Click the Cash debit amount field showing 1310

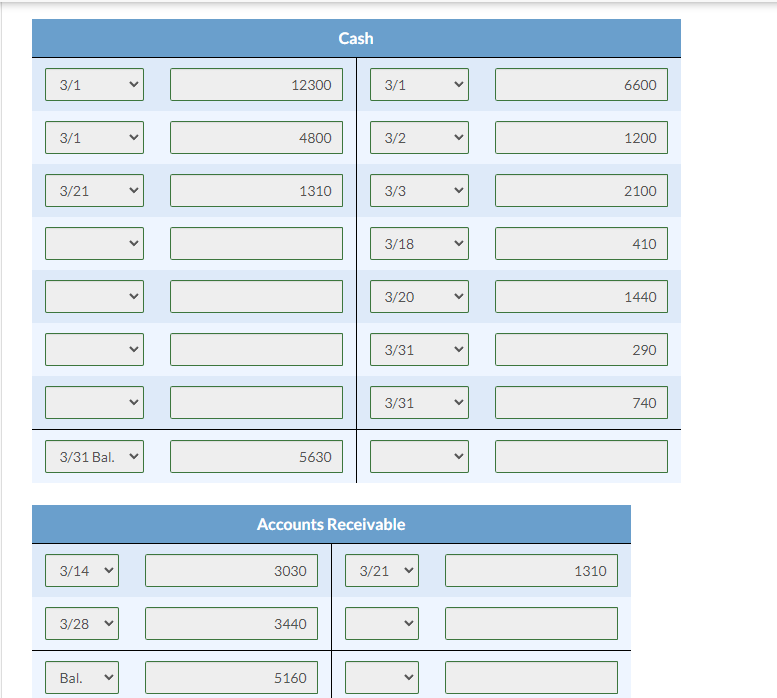(x=256, y=191)
